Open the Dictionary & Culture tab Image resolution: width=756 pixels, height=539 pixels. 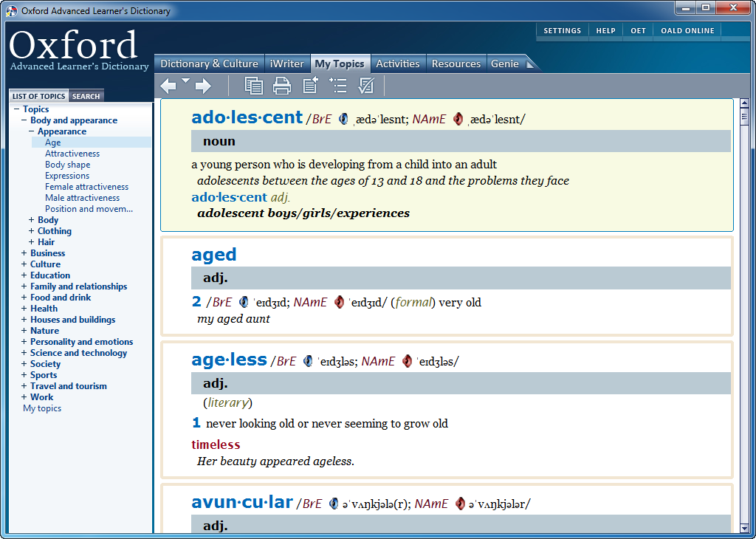tap(209, 63)
